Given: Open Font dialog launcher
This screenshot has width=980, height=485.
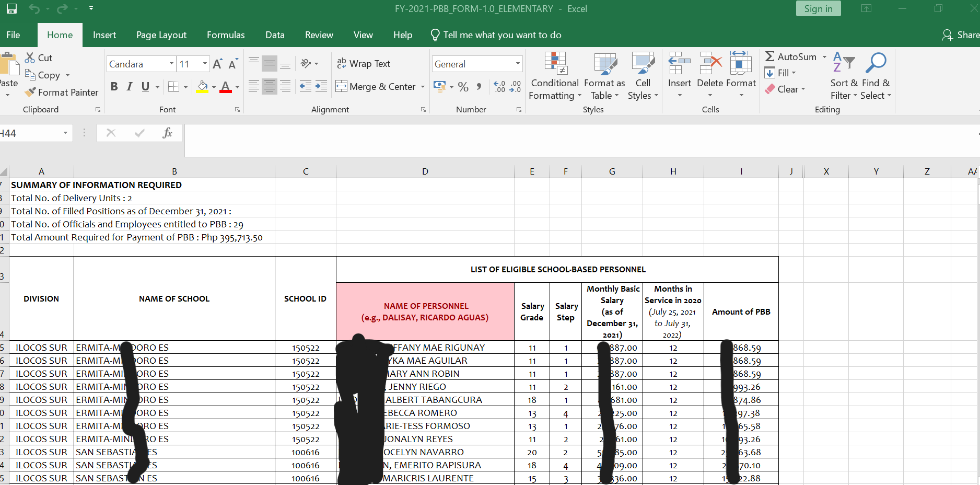Looking at the screenshot, I should (x=237, y=110).
